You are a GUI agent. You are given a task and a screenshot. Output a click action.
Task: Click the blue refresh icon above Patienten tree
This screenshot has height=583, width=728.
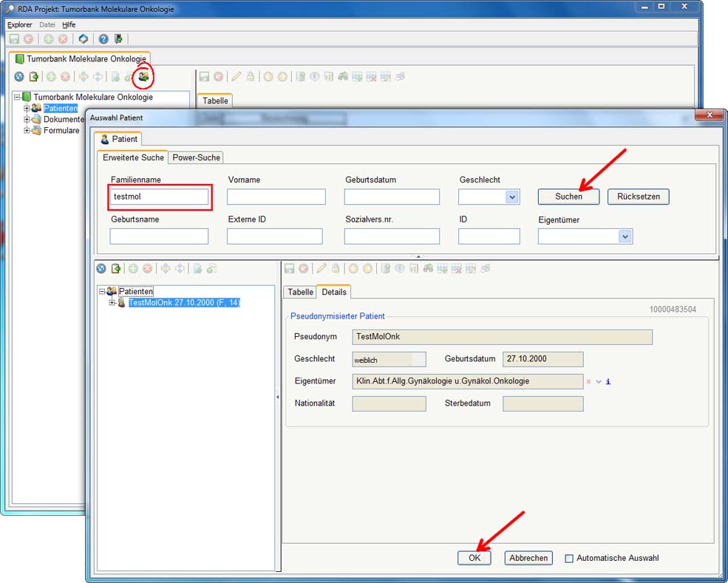click(x=101, y=269)
